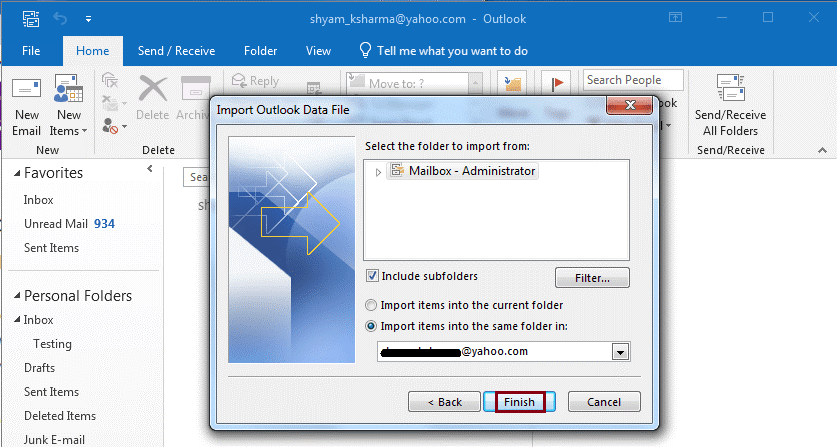Click the Archive icon in ribbon

click(x=195, y=89)
